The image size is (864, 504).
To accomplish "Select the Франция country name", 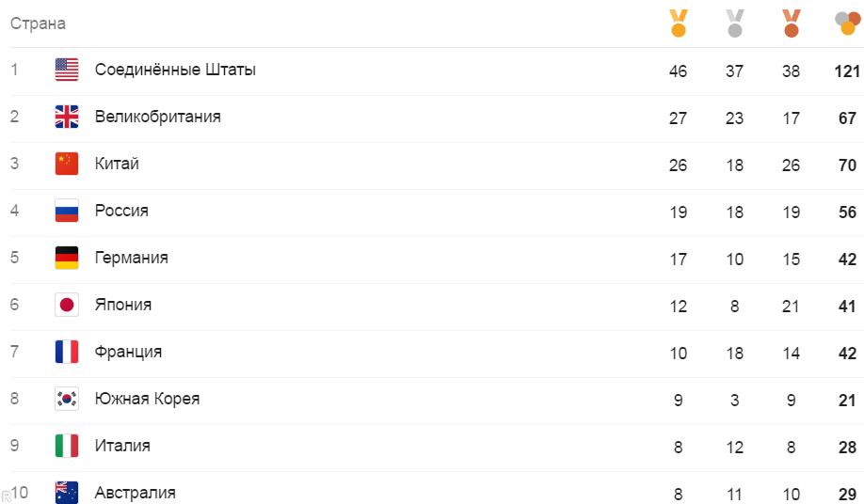I will point(128,352).
